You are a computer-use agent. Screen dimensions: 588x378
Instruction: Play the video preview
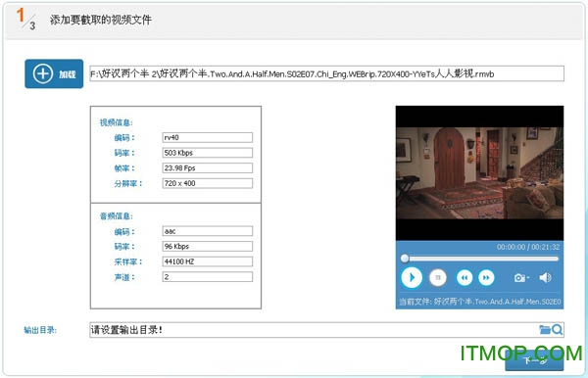click(412, 277)
